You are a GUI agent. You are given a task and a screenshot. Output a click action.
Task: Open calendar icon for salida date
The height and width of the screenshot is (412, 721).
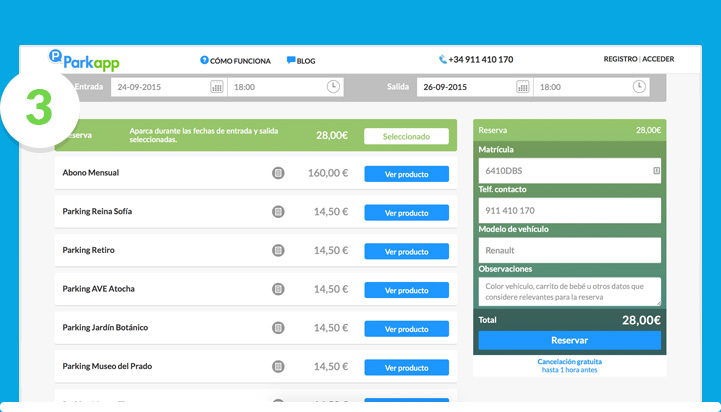522,87
